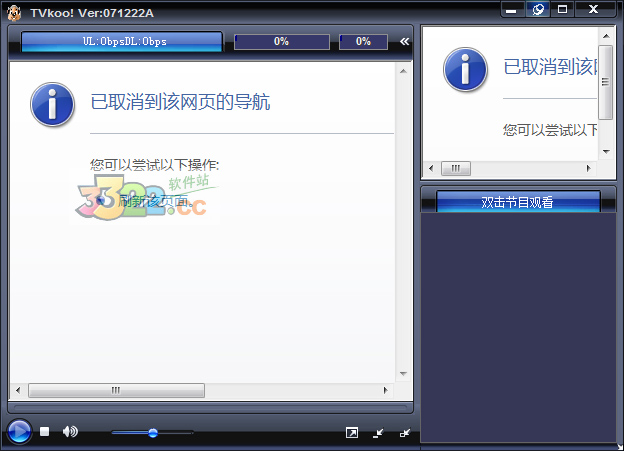The height and width of the screenshot is (451, 624).
Task: Click the 双击节目观看 channel list header
Action: (x=518, y=202)
